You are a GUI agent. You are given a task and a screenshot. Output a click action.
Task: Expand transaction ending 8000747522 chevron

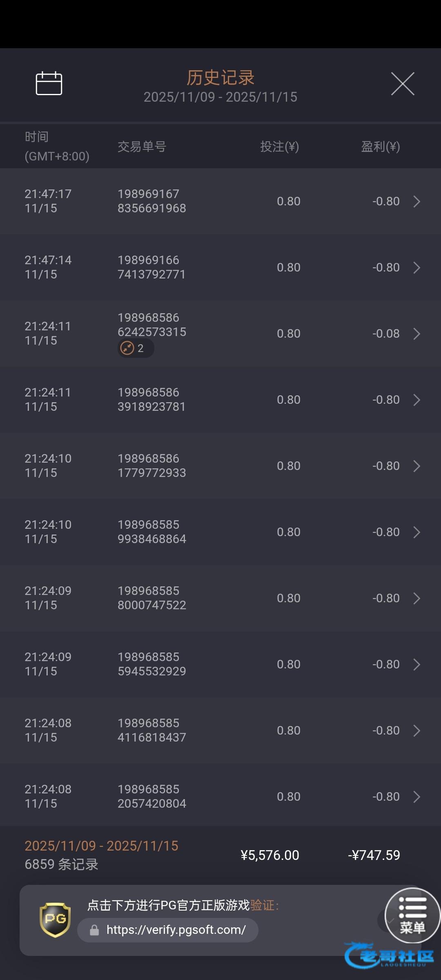point(416,598)
